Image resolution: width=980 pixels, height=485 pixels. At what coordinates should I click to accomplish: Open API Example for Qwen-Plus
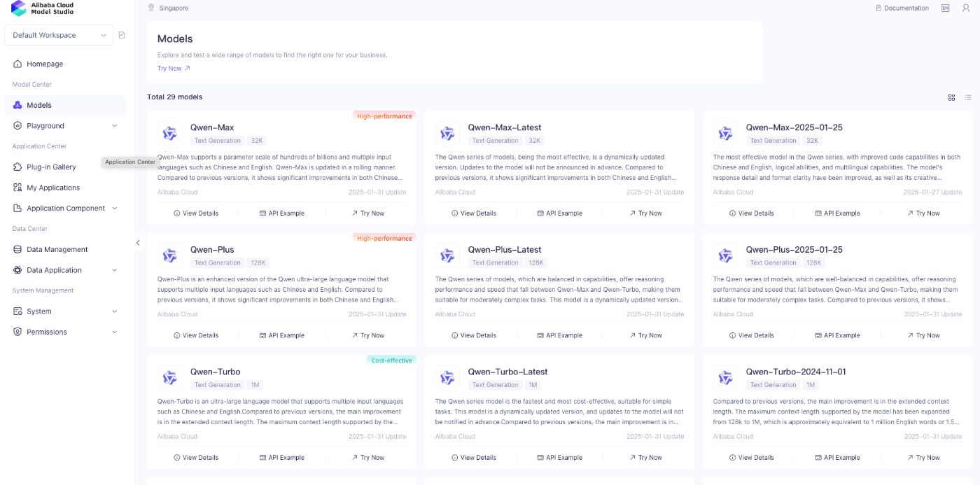click(x=282, y=335)
